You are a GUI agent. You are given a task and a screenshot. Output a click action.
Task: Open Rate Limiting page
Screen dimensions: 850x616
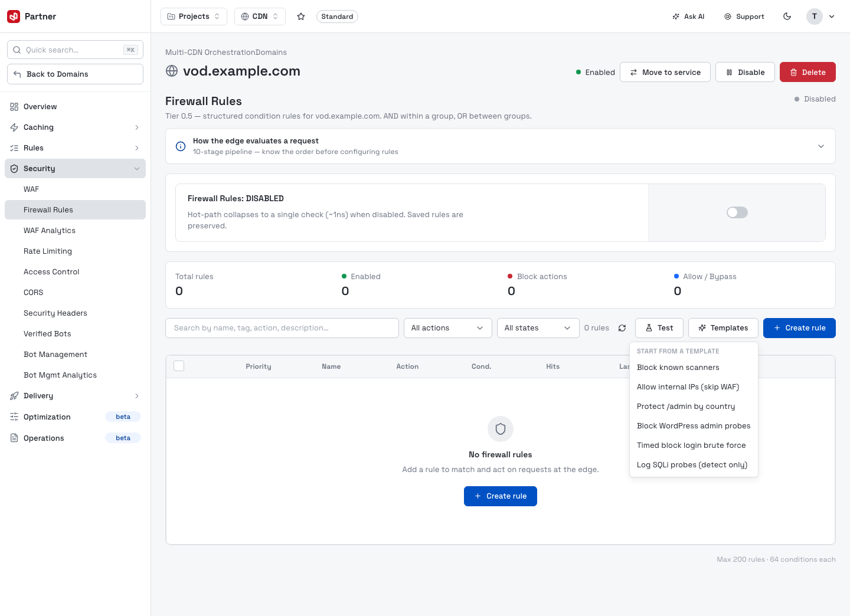tap(75, 251)
